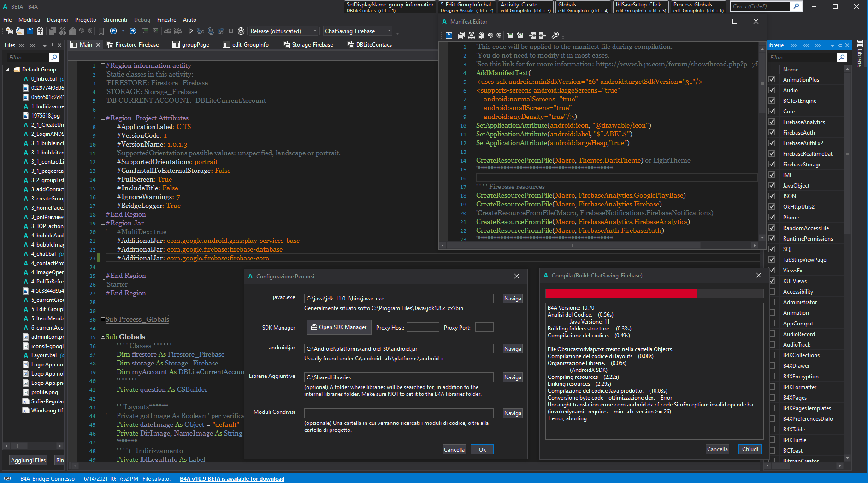The height and width of the screenshot is (483, 868).
Task: Enable the B4XCollections library checkbox
Action: [x=772, y=355]
